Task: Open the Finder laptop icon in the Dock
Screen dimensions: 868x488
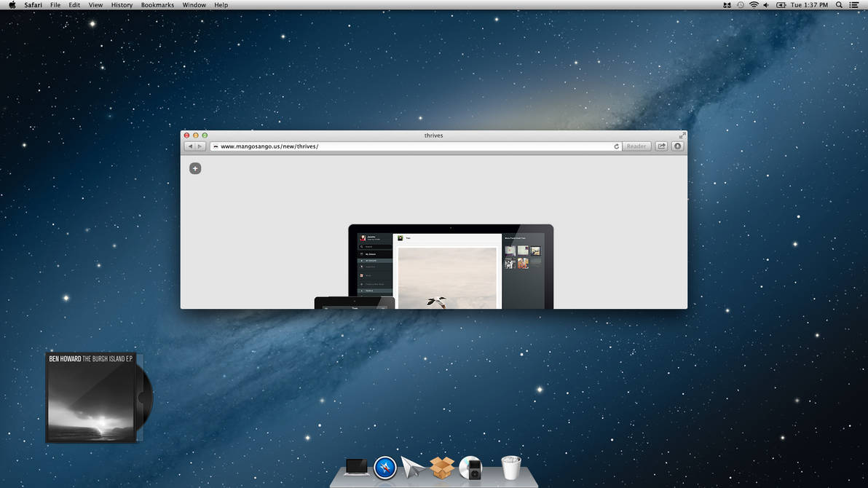Action: point(356,468)
